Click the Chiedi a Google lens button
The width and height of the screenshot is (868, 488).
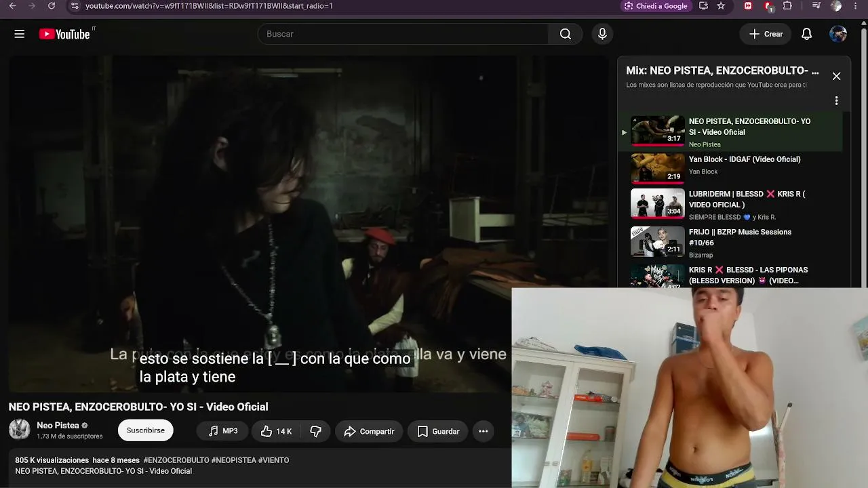656,6
